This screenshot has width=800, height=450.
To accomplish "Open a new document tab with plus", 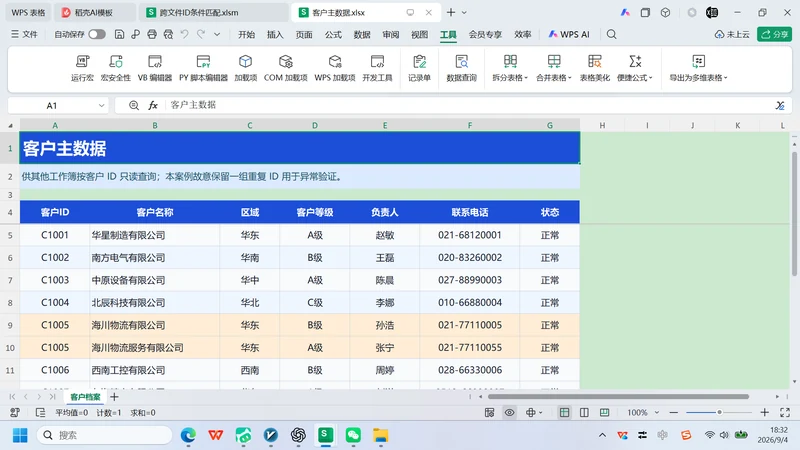I will pyautogui.click(x=451, y=12).
